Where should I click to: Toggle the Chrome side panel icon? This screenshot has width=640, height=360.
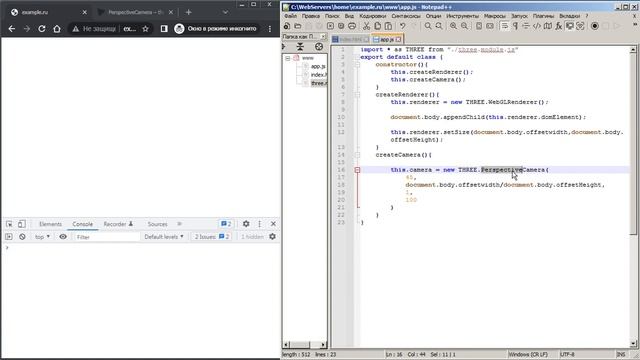[164, 29]
